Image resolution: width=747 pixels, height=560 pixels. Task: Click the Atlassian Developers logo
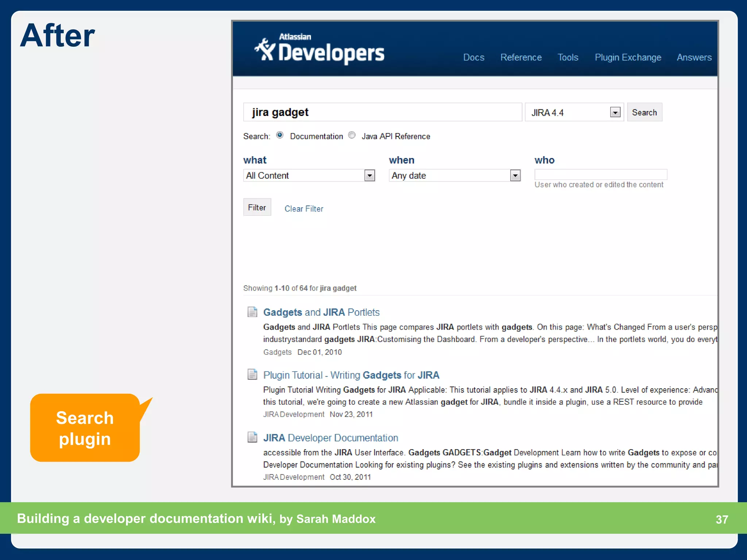click(x=320, y=49)
